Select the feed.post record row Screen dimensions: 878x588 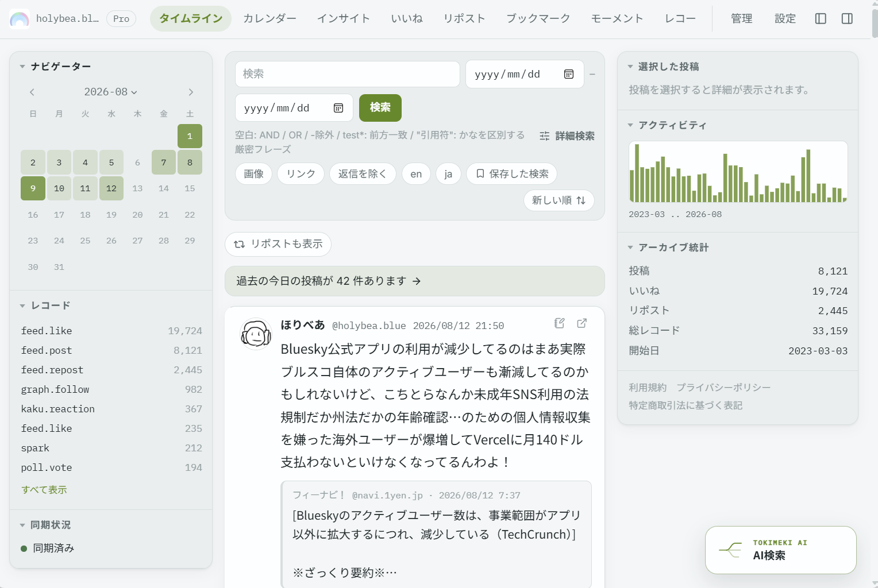[111, 350]
